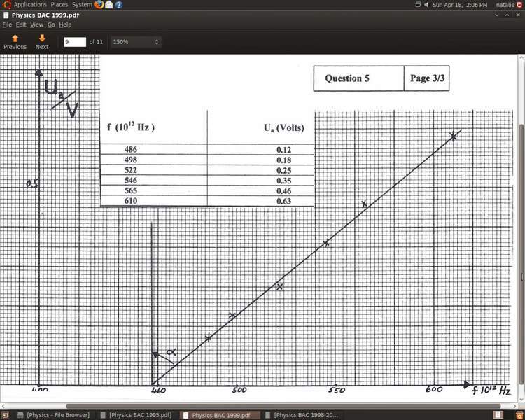Go to Next page with down arrow
This screenshot has height=420, width=525.
(x=42, y=42)
